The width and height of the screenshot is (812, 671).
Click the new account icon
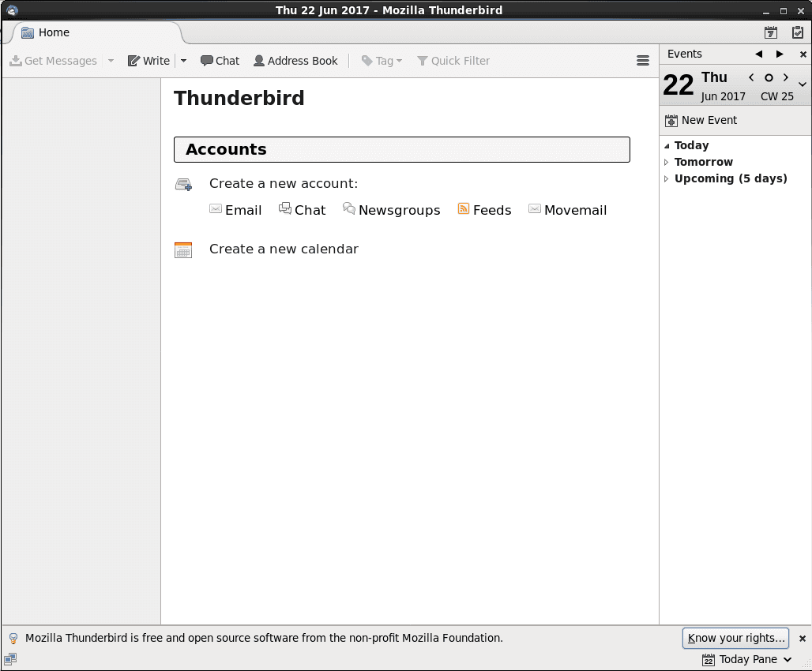click(x=184, y=184)
